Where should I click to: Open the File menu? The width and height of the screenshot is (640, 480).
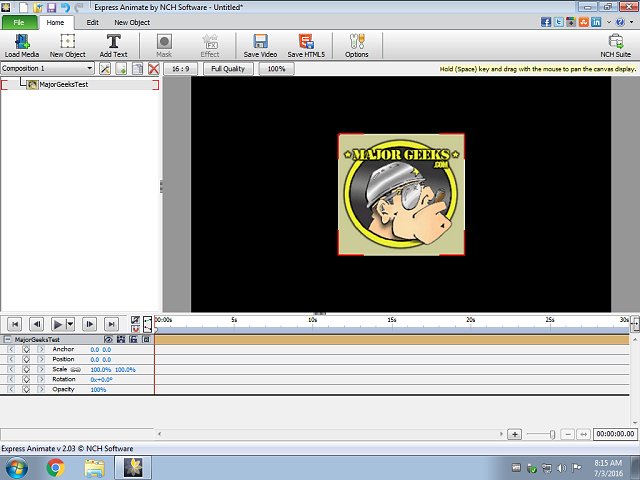click(19, 21)
